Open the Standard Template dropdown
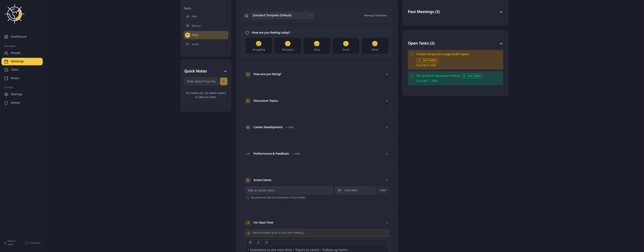 282,15
